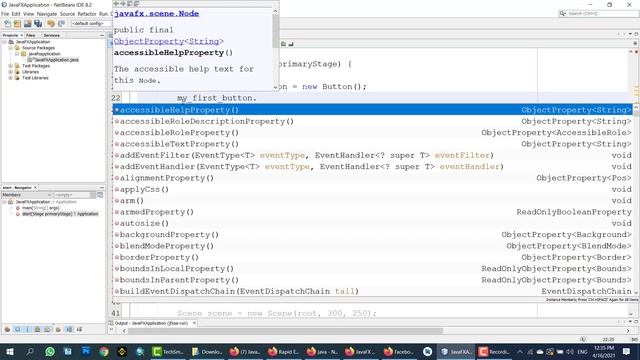Click the javadoc open source icon
The height and width of the screenshot is (360, 640).
coord(137,4)
